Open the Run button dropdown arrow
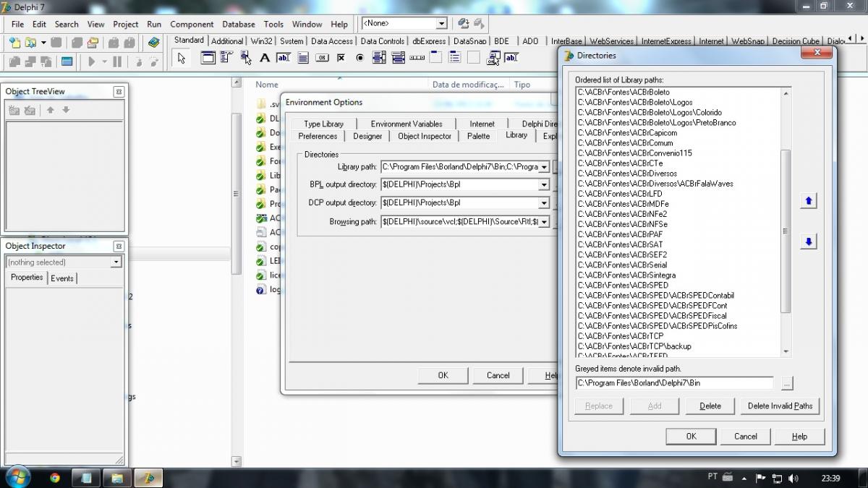 point(104,61)
